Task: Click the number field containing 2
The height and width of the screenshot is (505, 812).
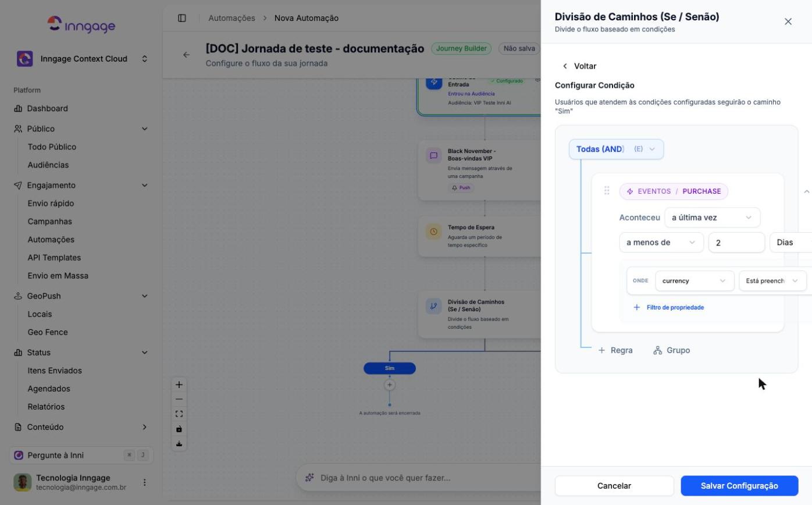Action: (736, 243)
